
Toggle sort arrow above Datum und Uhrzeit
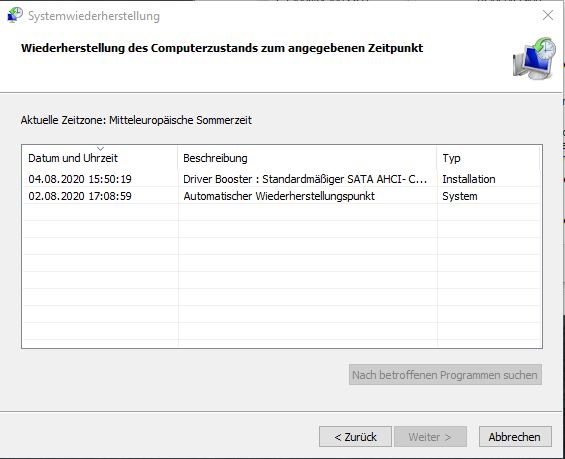(x=101, y=148)
